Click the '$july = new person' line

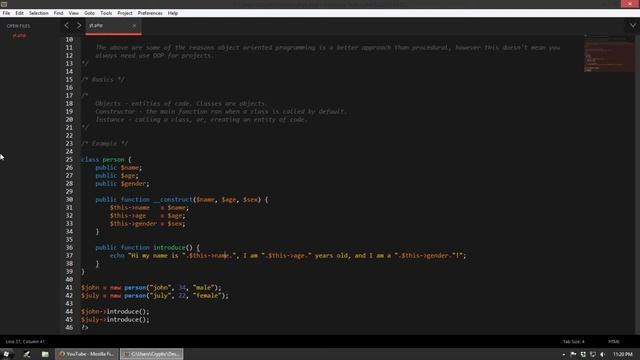pyautogui.click(x=155, y=296)
